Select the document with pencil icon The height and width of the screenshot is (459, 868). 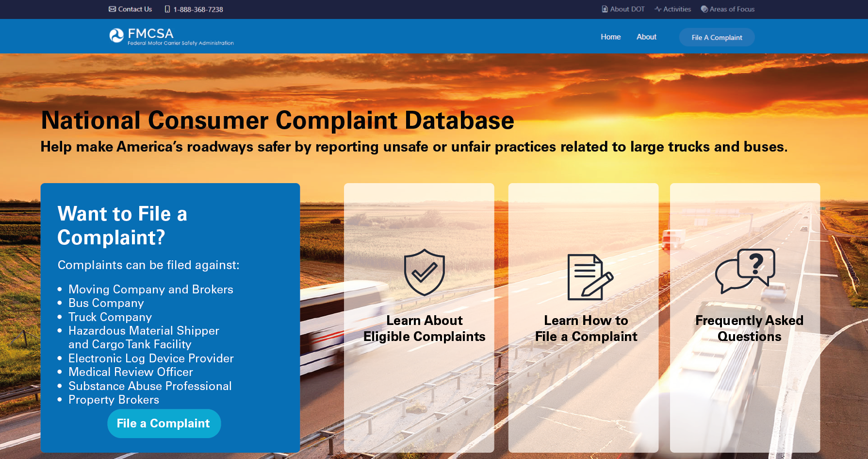tap(590, 277)
